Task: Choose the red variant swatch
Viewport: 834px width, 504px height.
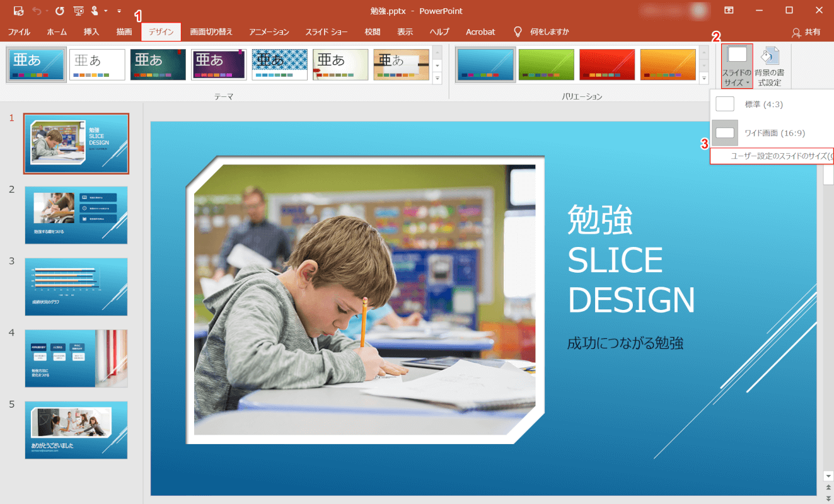Action: (607, 64)
